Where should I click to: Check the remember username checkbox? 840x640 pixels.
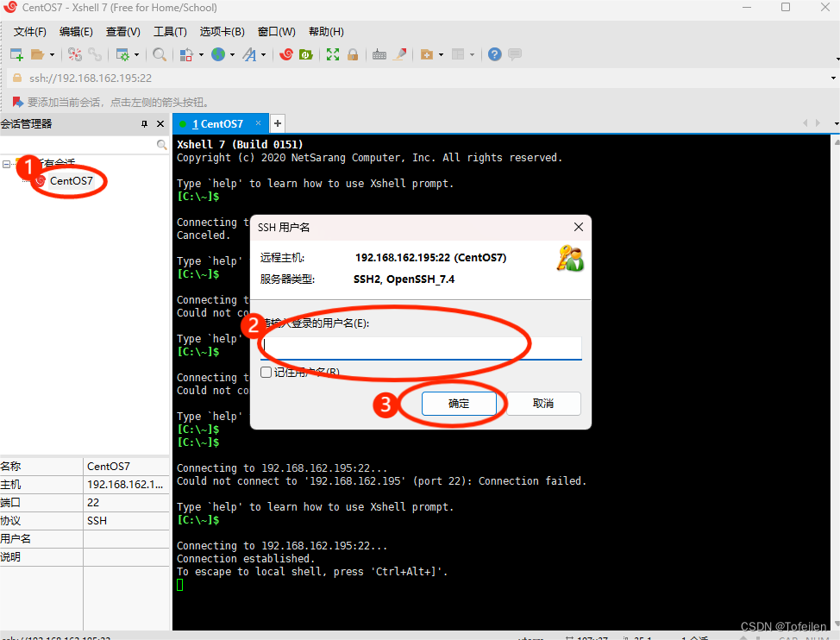click(266, 373)
